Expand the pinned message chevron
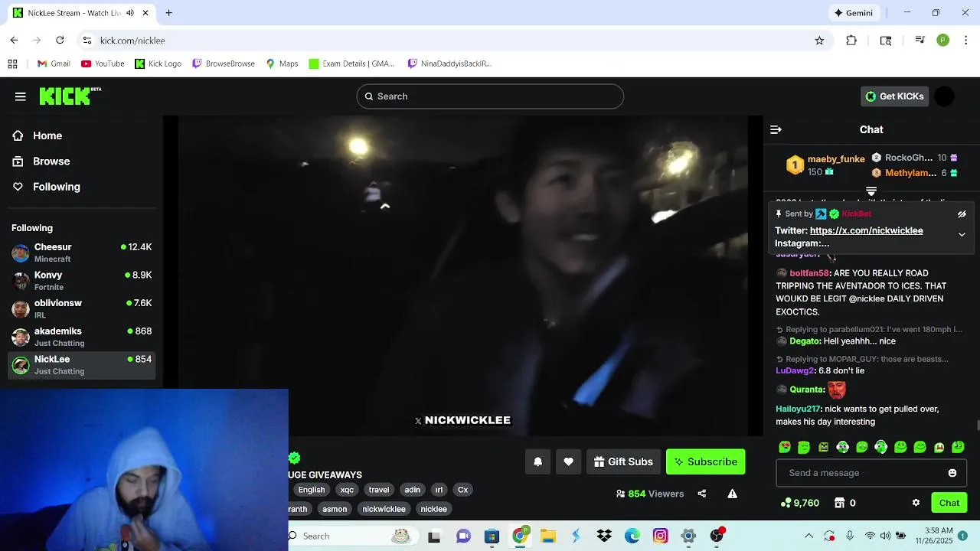Image resolution: width=980 pixels, height=551 pixels. (962, 235)
